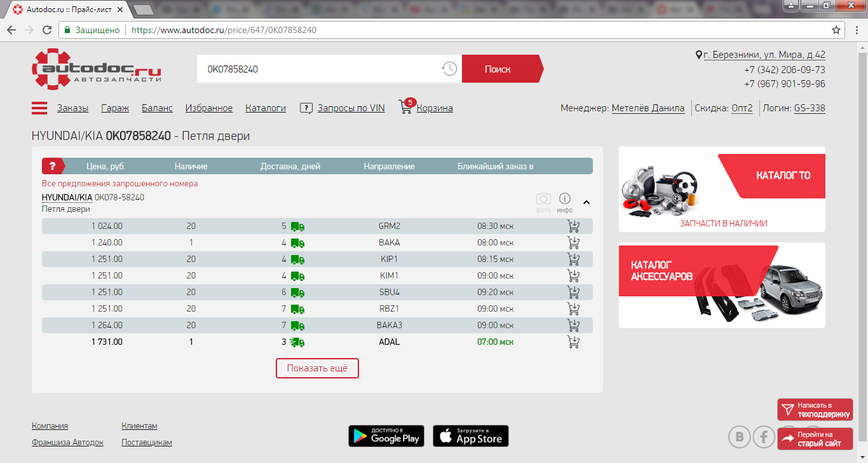This screenshot has width=868, height=463.
Task: Click the Цена, руб. column header
Action: (x=106, y=166)
